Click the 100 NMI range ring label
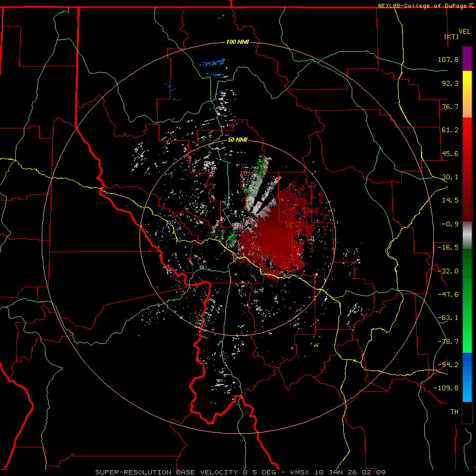476x476 pixels. tap(237, 42)
